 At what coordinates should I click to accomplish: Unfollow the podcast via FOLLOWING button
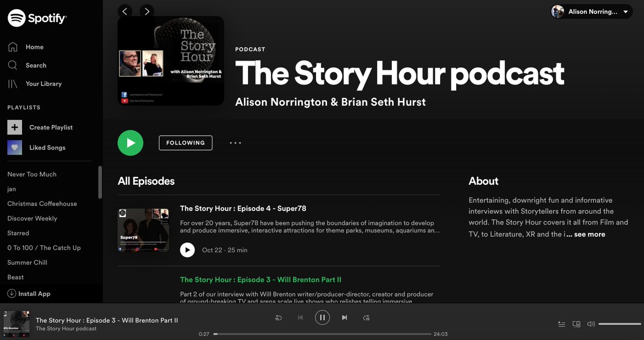point(185,142)
